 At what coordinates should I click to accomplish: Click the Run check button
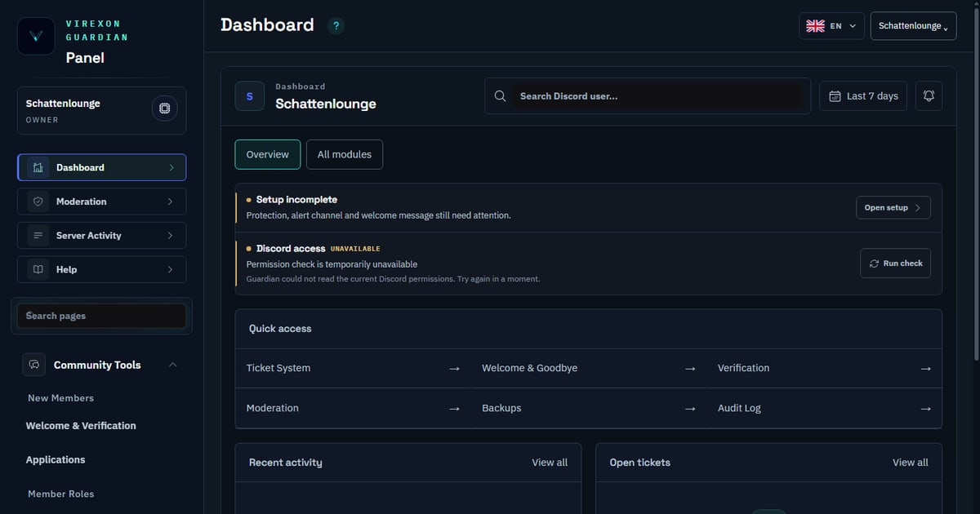coord(896,264)
